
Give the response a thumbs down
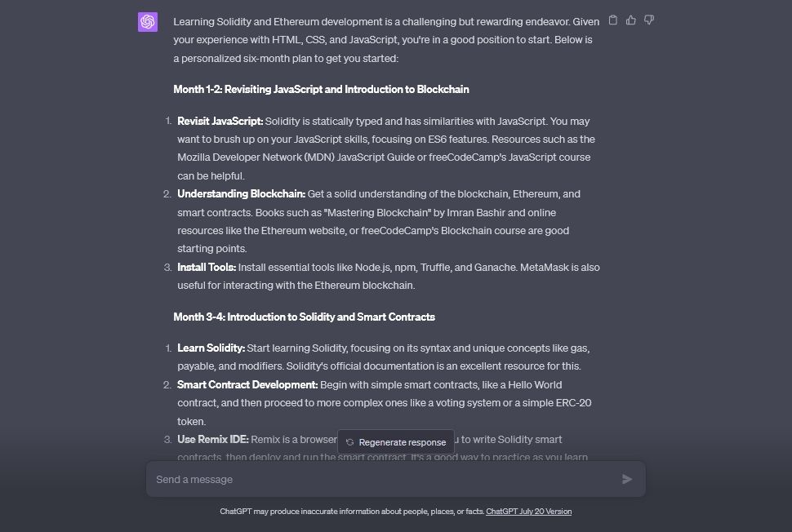(649, 20)
